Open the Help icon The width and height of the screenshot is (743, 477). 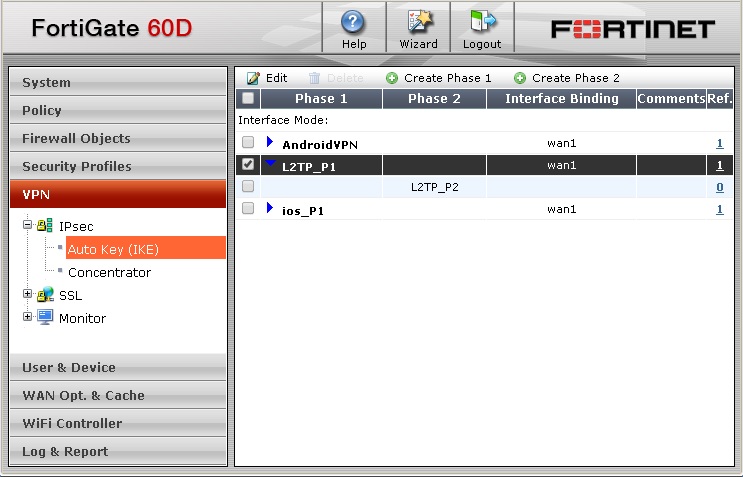point(353,23)
